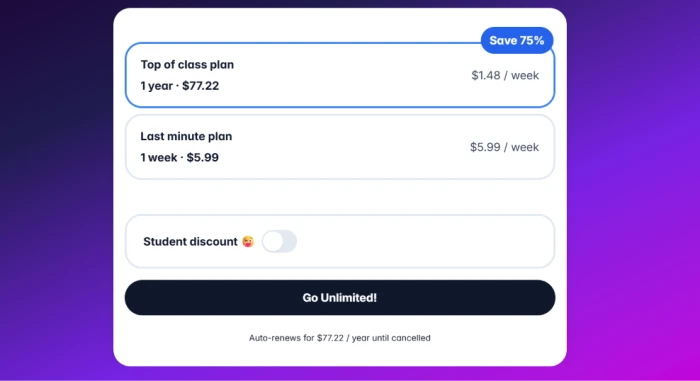700x381 pixels.
Task: Click empty middle area of Top of class card
Action: point(348,75)
